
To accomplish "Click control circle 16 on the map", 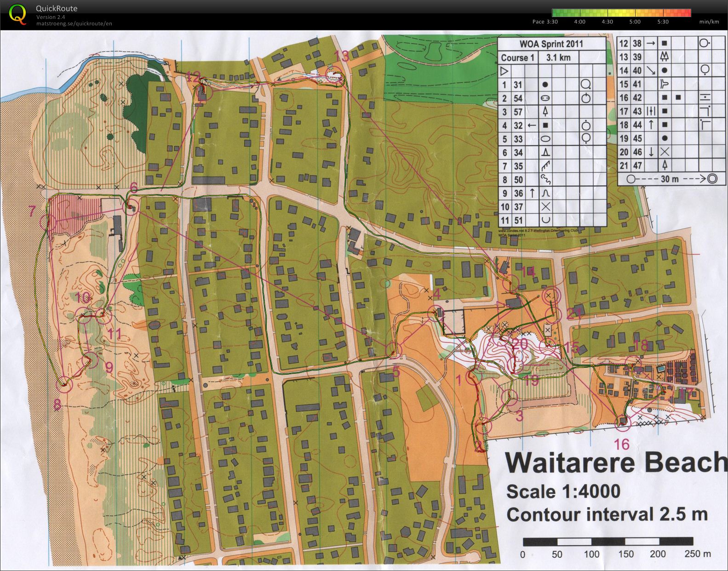I will coord(623,423).
